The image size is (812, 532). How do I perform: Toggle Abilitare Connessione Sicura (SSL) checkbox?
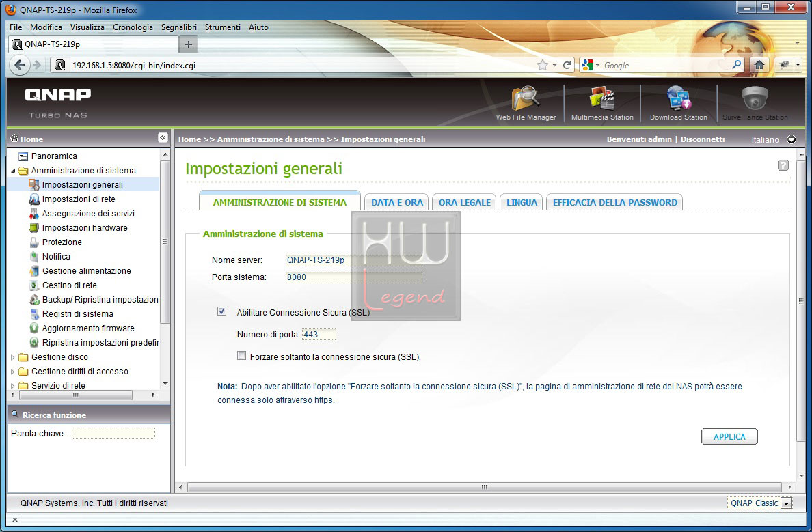221,311
